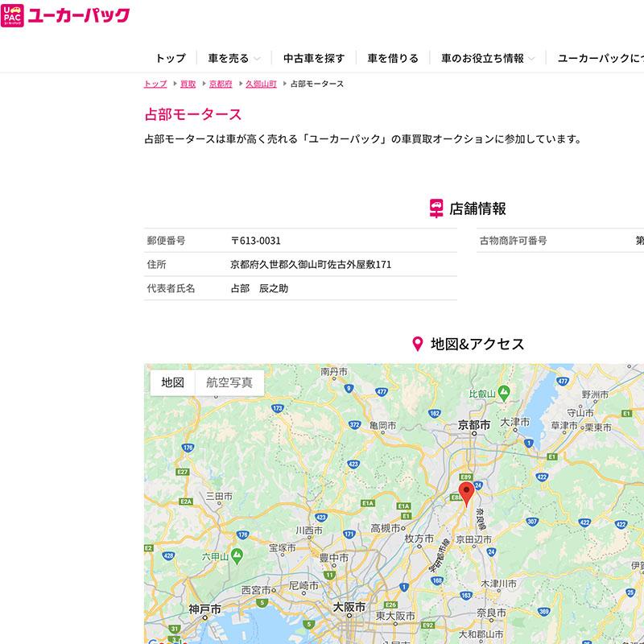644x644 pixels.
Task: Click the E2A expressway sign on the map
Action: click(186, 502)
